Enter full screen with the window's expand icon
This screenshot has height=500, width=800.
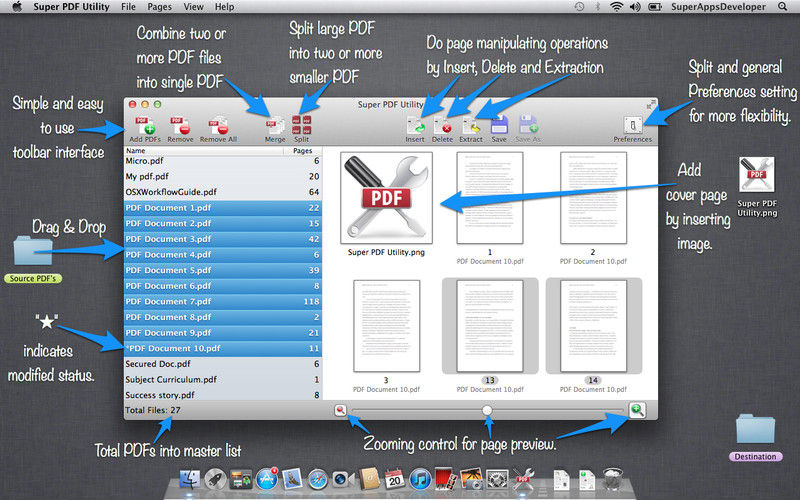pos(651,105)
